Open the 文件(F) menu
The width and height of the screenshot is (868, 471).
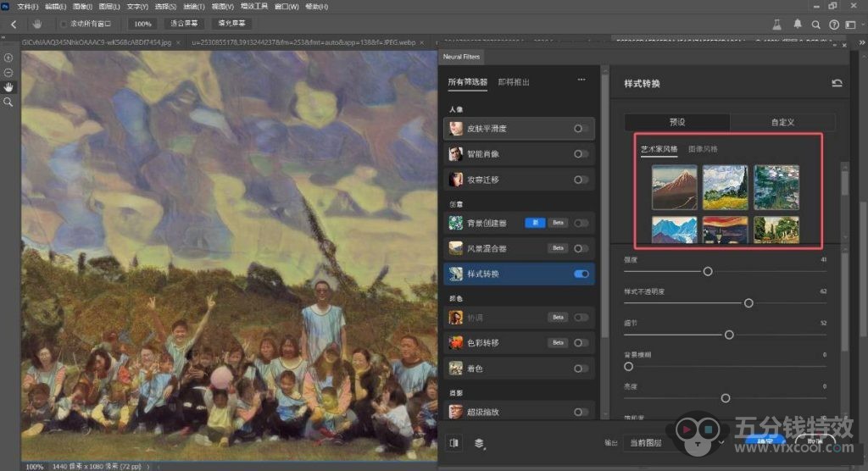click(x=28, y=7)
